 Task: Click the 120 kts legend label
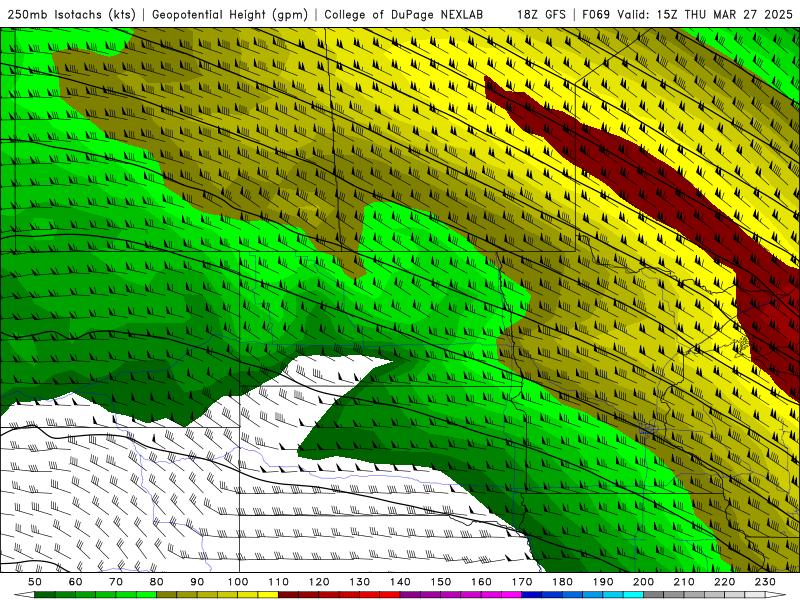(319, 582)
